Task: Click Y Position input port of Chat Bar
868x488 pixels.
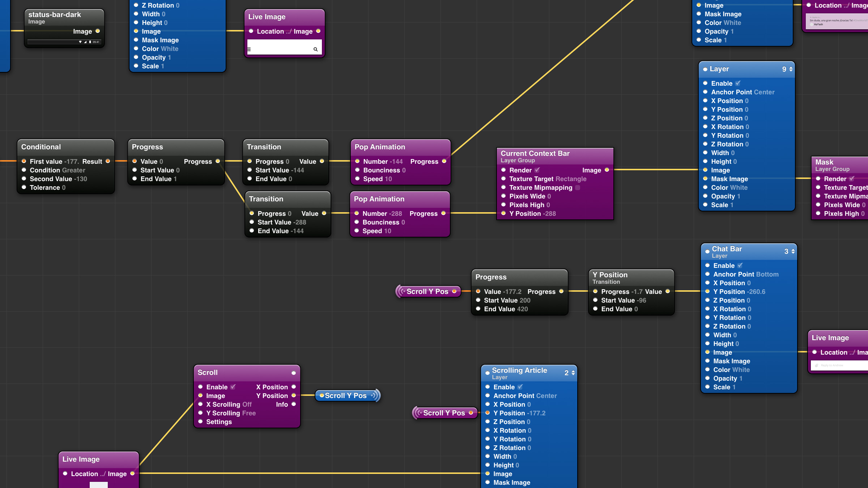Action: coord(707,291)
